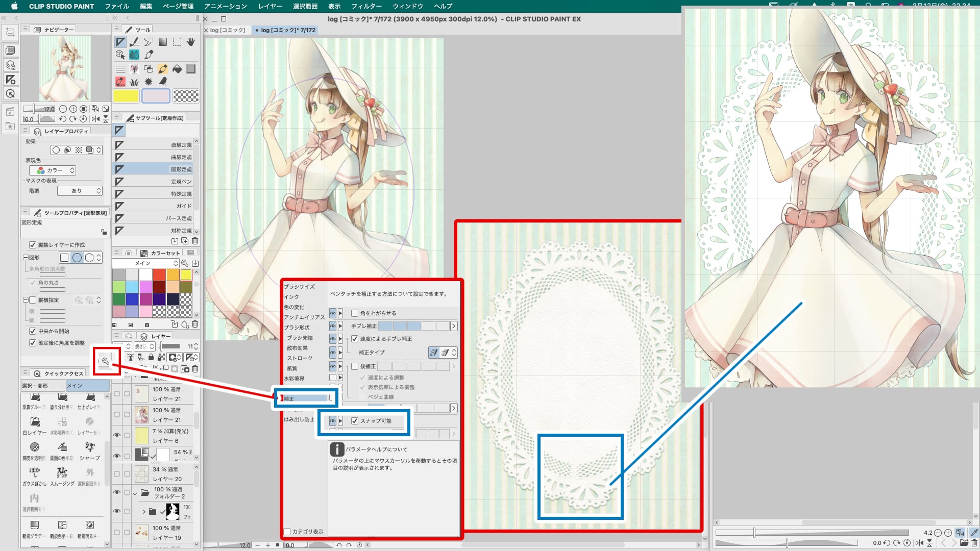Duplicate the sub tool with the copy icon

pyautogui.click(x=185, y=241)
